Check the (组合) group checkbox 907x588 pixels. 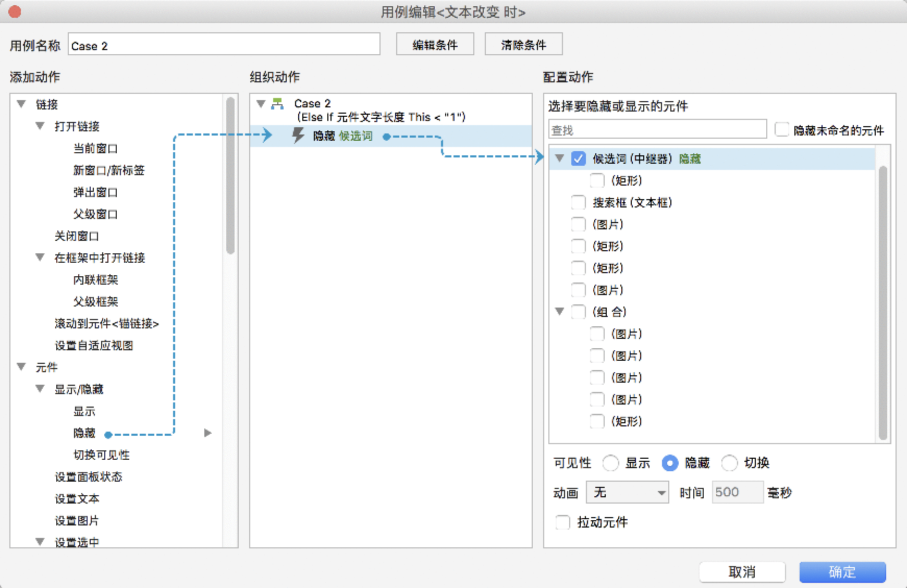click(578, 312)
